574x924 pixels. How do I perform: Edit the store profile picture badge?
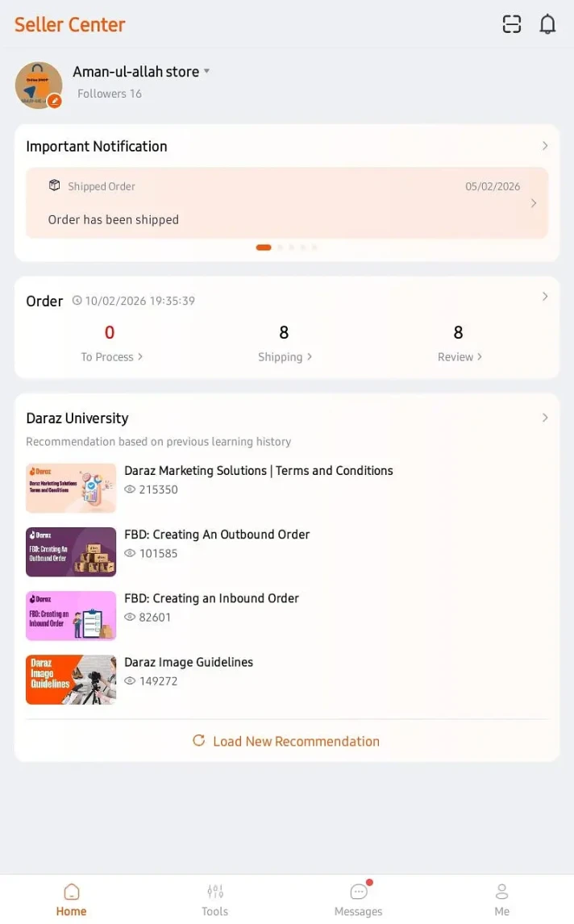(x=55, y=101)
